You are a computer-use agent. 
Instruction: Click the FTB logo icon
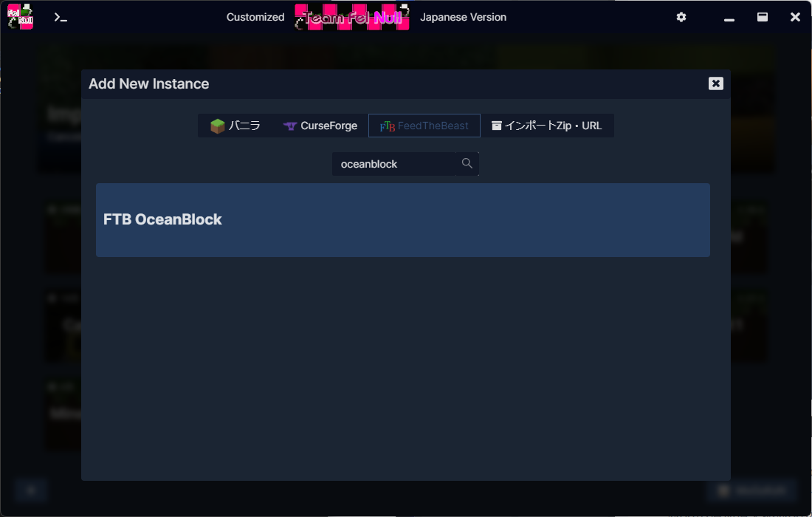point(387,126)
